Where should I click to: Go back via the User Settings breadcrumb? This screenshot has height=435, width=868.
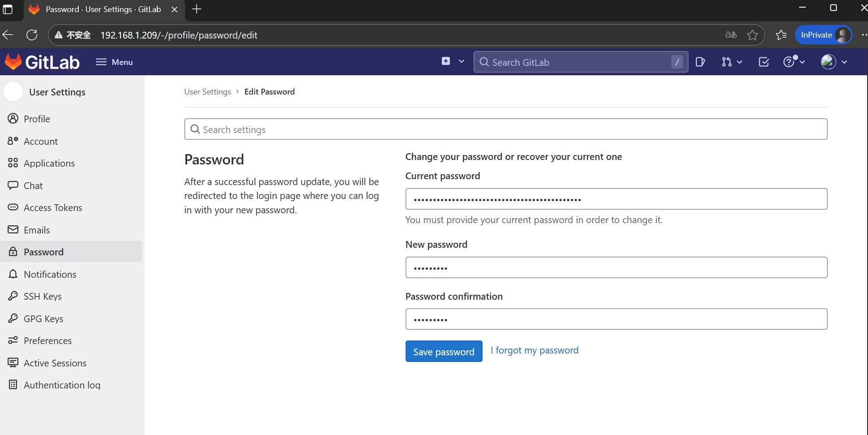coord(207,91)
